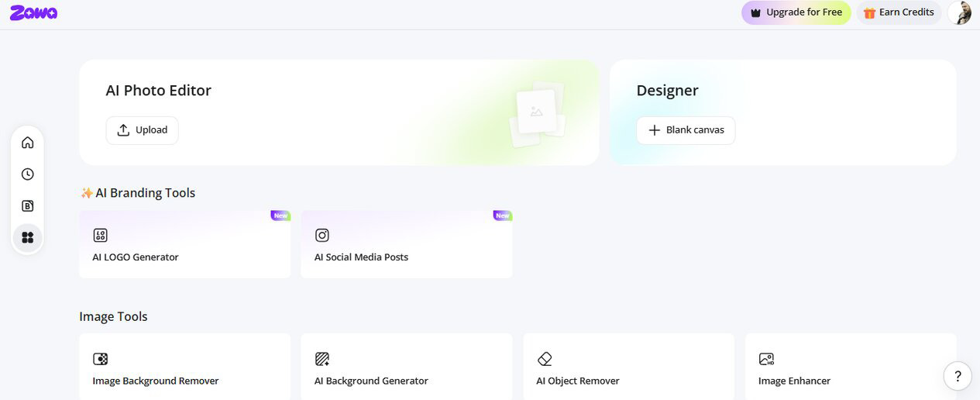Click the Image Background Remover icon

coord(100,359)
